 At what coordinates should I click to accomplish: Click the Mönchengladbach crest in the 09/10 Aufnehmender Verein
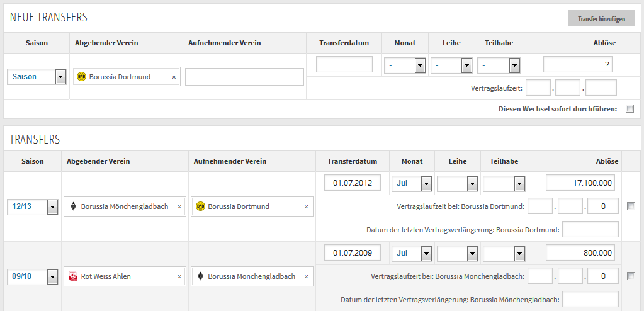[200, 276]
